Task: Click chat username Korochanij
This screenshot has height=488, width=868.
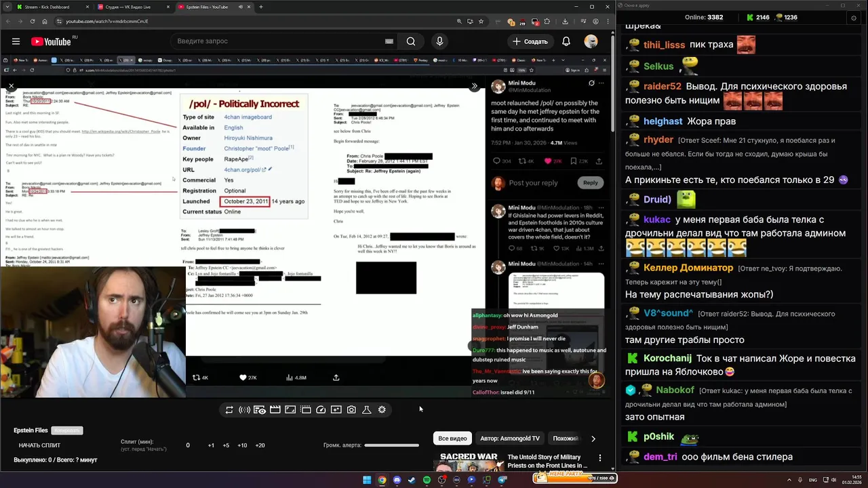Action: pyautogui.click(x=667, y=359)
